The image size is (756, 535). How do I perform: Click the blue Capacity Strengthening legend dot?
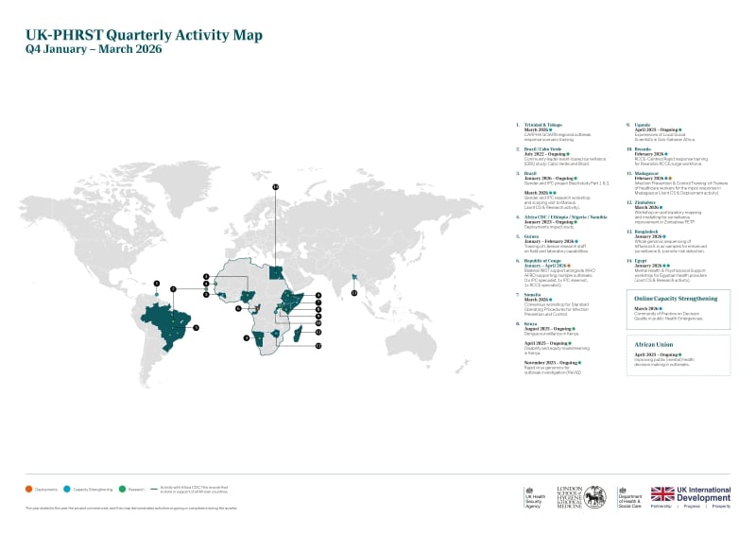click(x=67, y=490)
